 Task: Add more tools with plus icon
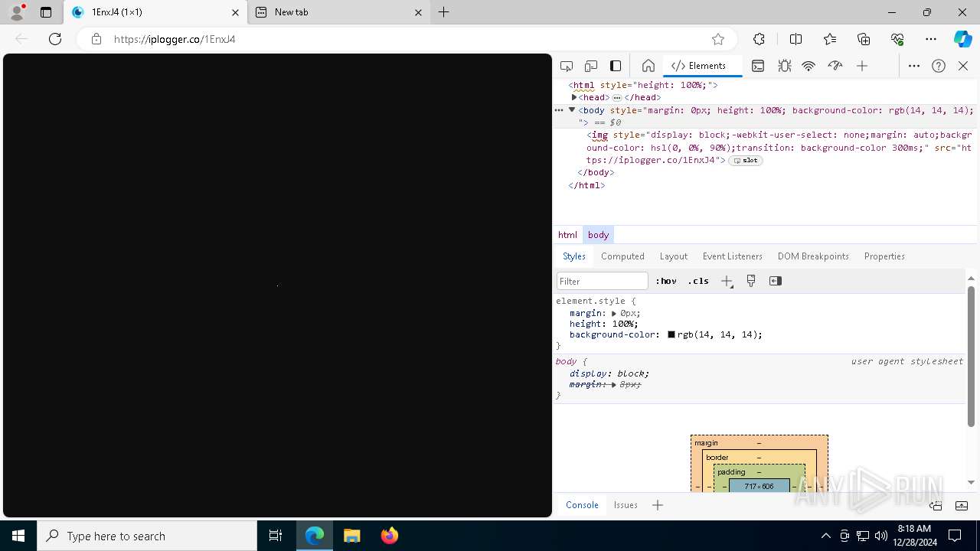[x=862, y=66]
